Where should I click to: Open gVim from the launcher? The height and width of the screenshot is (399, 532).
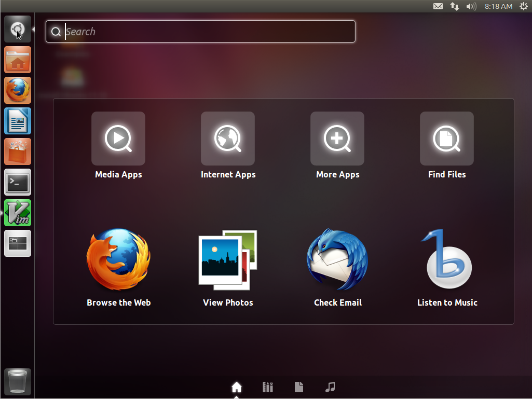pos(18,213)
